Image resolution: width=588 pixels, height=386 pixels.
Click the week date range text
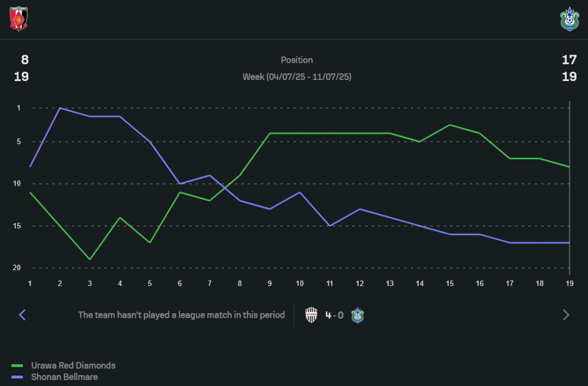(297, 77)
